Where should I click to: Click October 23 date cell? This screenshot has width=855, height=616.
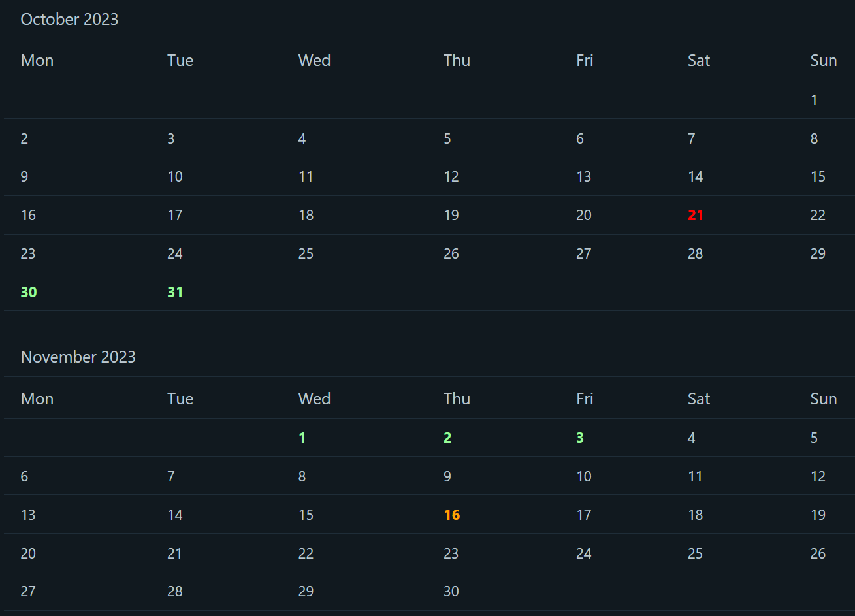(28, 253)
